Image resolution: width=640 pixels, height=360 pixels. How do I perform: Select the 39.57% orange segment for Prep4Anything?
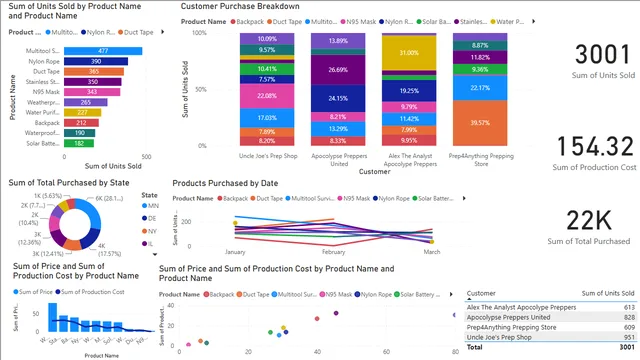(480, 123)
